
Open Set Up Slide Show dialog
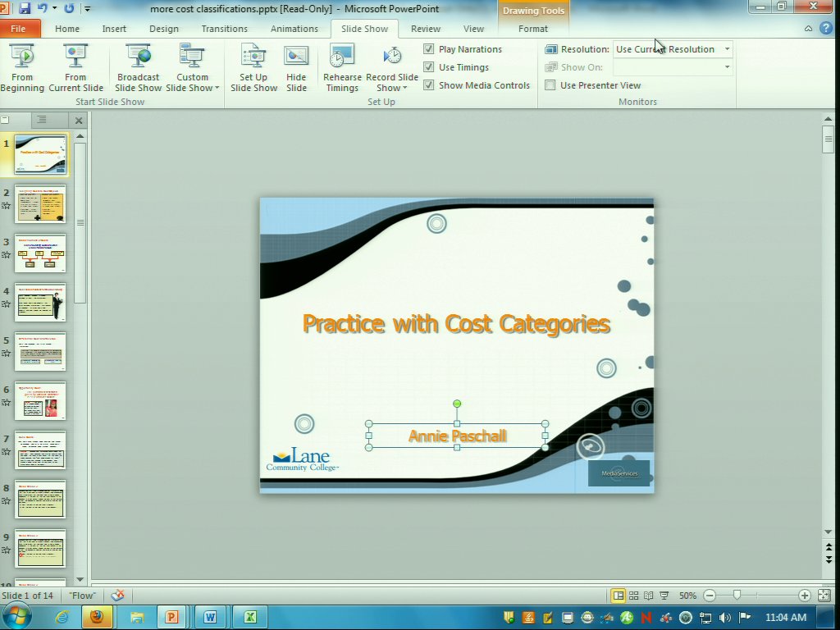[x=253, y=67]
